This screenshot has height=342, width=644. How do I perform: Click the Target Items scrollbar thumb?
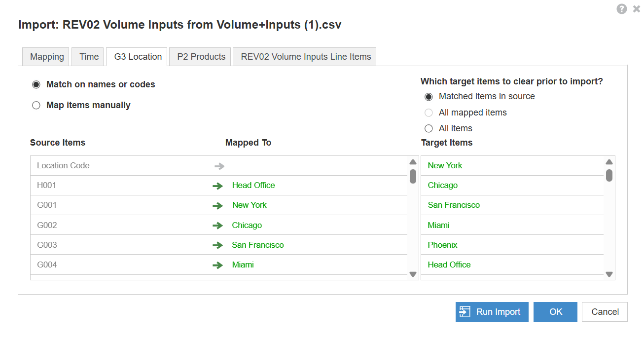point(609,175)
